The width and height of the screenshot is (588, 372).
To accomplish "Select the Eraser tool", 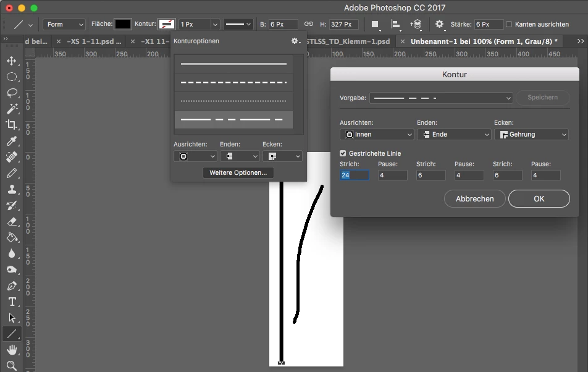I will click(12, 222).
